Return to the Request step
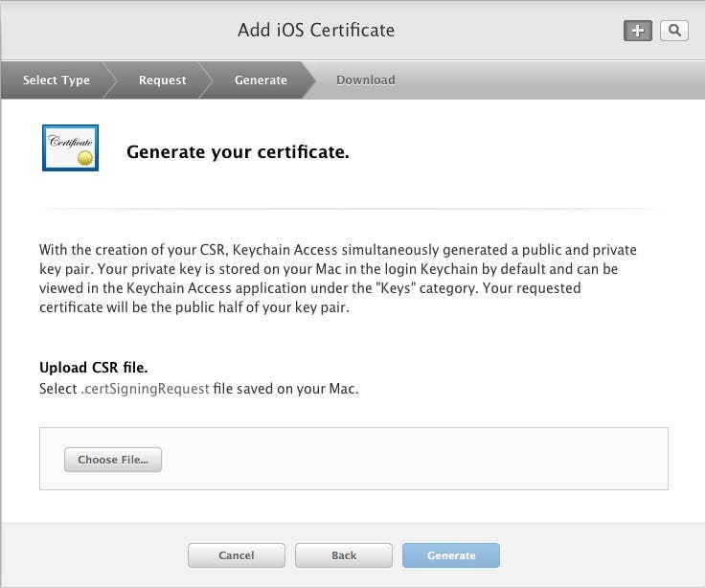 162,80
